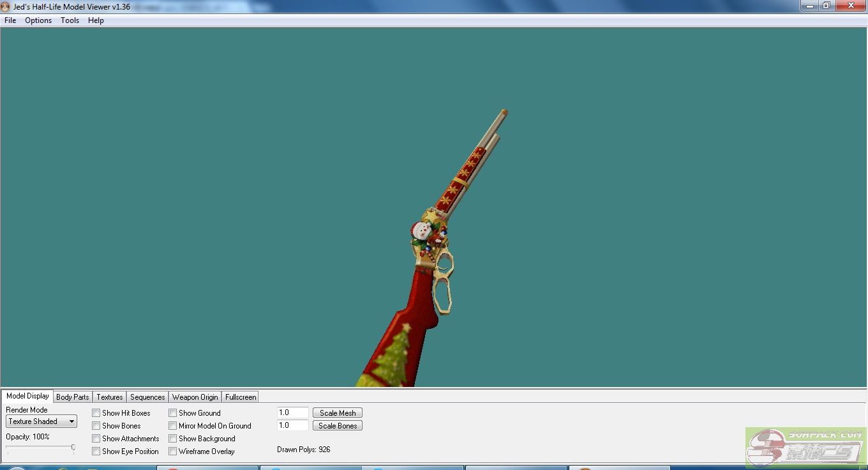Switch to the Textures tab
Screen dimensions: 868x470
point(110,397)
